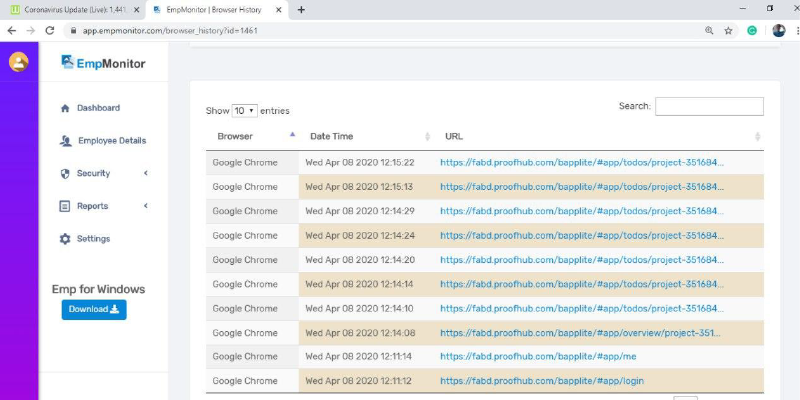Screen dimensions: 800x400
Task: Switch to the Coronavirus Update tab
Action: coord(72,9)
